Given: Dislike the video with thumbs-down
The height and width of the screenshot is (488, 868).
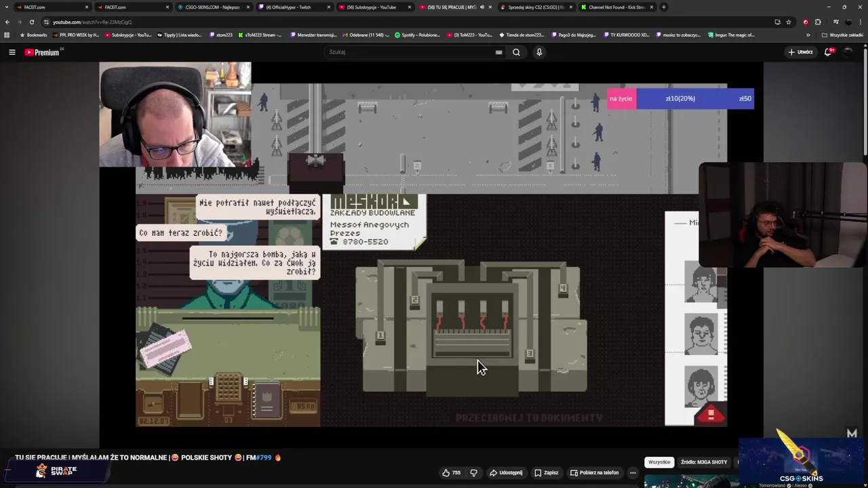Looking at the screenshot, I should (474, 472).
